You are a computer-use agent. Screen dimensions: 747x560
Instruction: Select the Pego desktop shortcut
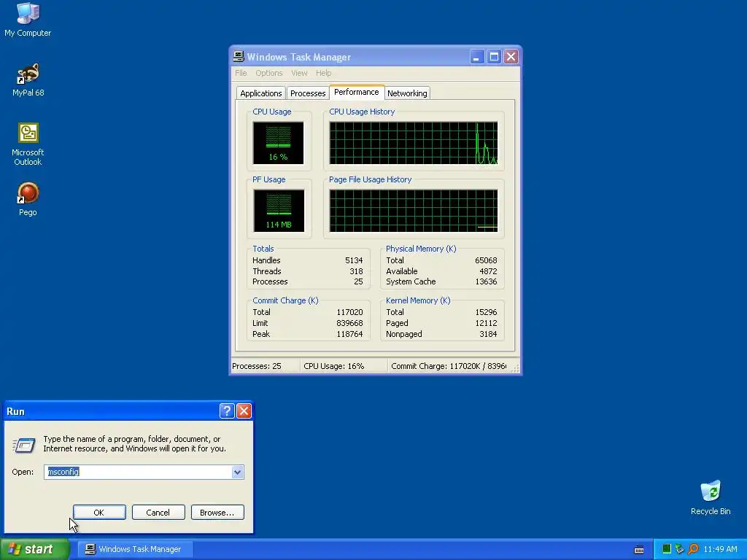pos(28,199)
